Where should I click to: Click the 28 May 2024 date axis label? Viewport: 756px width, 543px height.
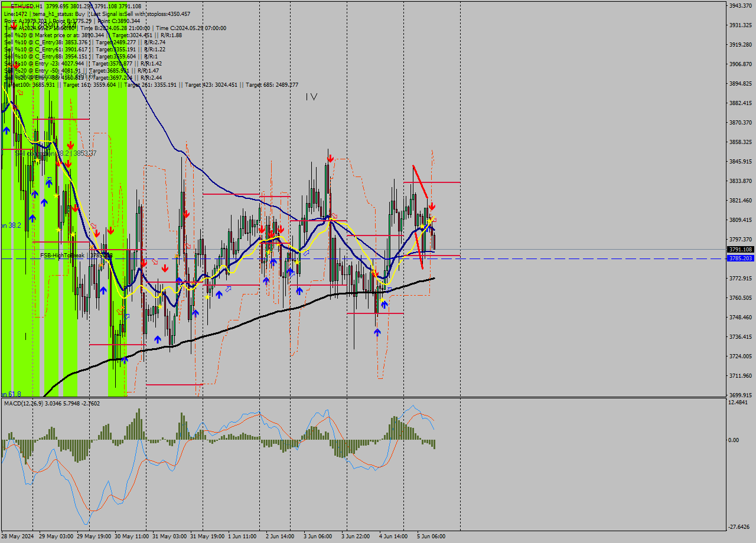pyautogui.click(x=18, y=537)
